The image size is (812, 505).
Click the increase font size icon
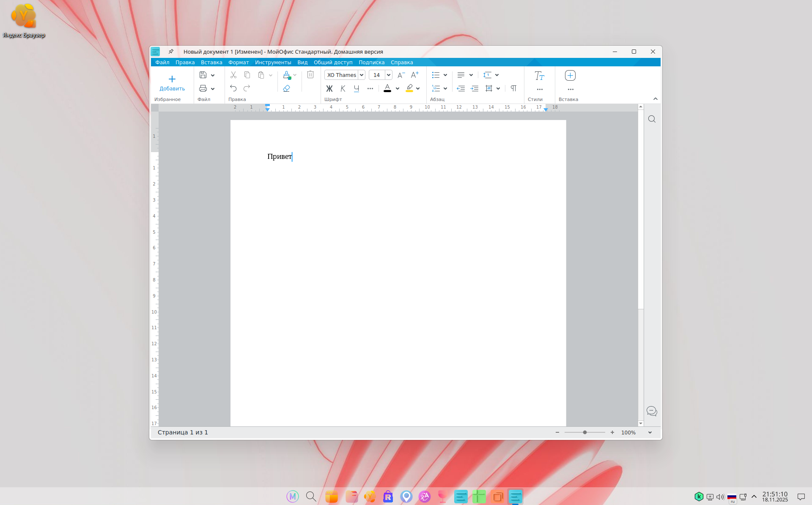point(414,75)
